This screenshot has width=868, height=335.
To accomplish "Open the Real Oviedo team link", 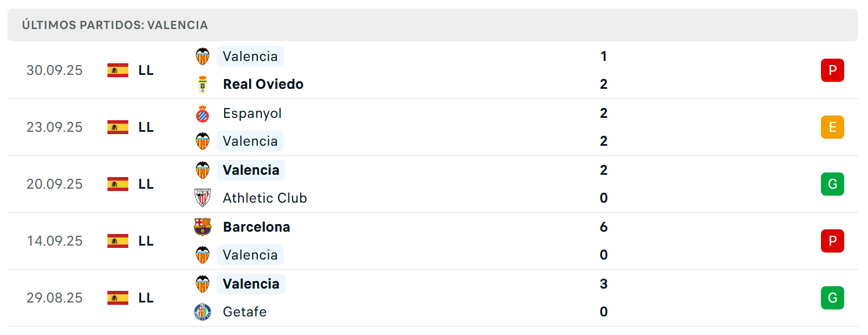I will tap(263, 84).
